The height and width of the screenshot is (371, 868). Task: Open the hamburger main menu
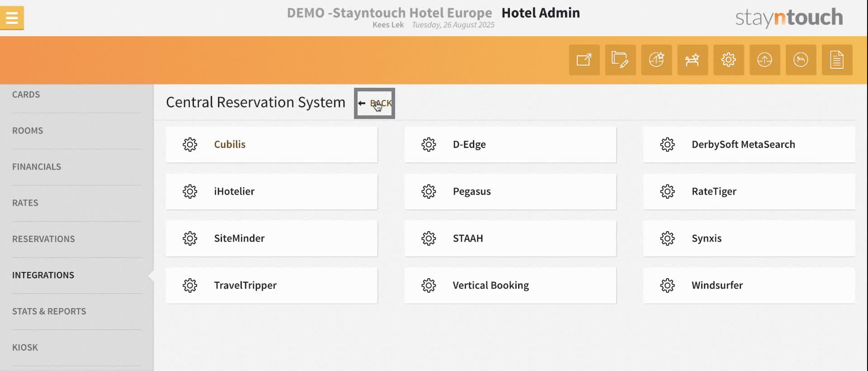click(12, 18)
